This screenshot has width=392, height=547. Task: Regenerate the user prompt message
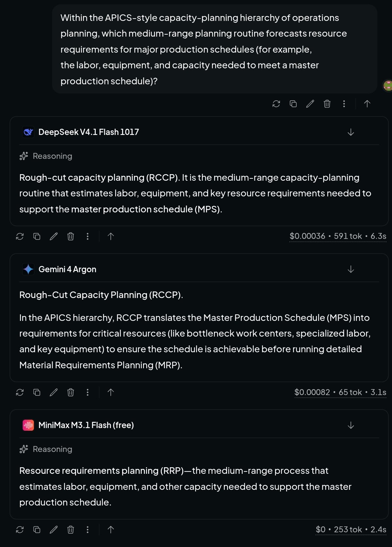pyautogui.click(x=276, y=104)
